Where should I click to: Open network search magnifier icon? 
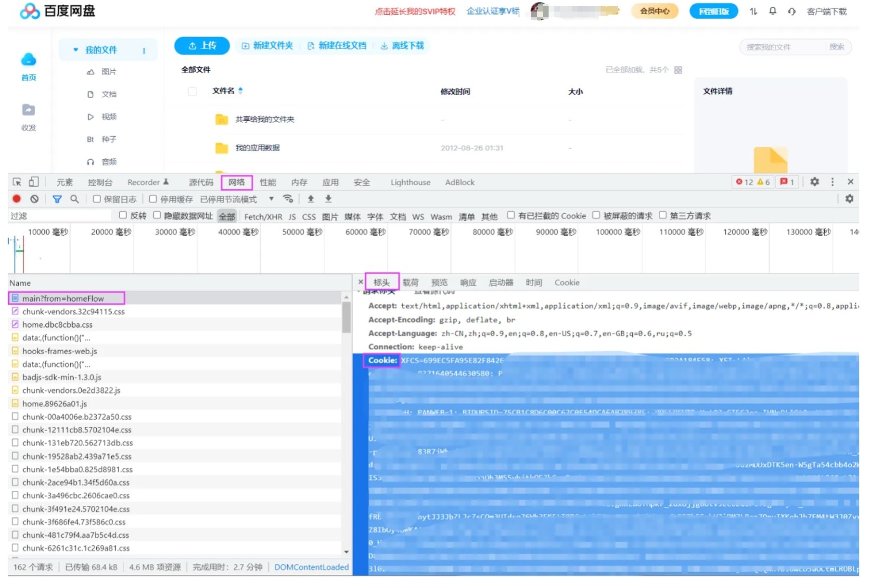pos(75,199)
